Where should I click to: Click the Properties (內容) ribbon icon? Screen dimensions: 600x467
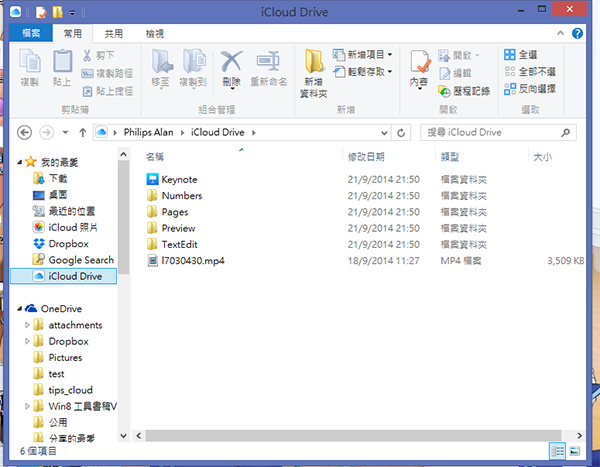pos(419,67)
